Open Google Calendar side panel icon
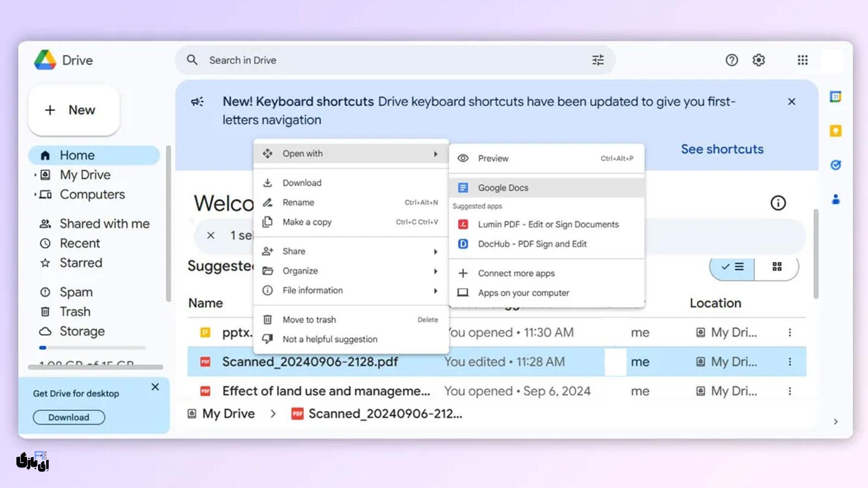The image size is (868, 488). click(x=836, y=97)
